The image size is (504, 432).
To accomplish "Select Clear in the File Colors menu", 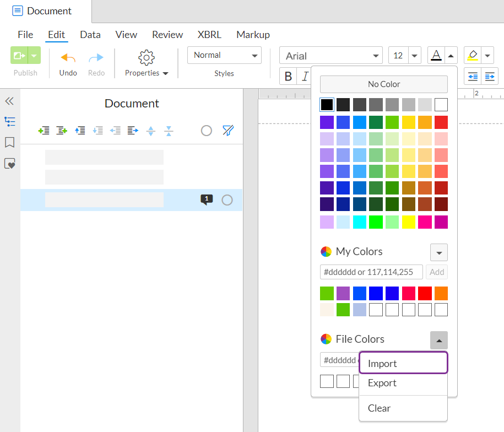I will (379, 408).
